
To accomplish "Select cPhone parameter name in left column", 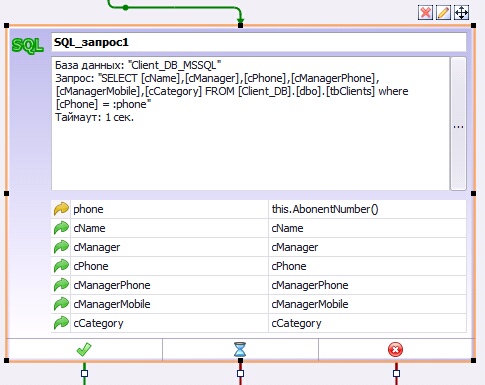I will [x=169, y=266].
